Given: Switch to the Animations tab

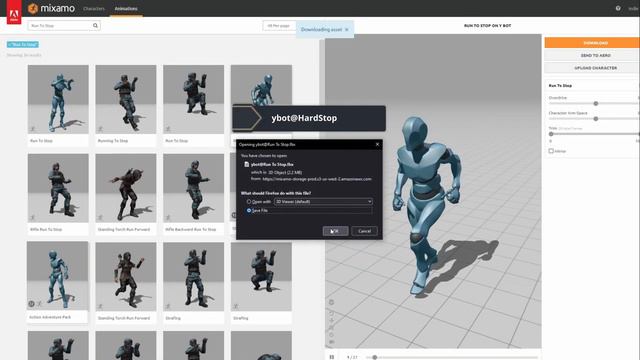Looking at the screenshot, I should click(126, 9).
